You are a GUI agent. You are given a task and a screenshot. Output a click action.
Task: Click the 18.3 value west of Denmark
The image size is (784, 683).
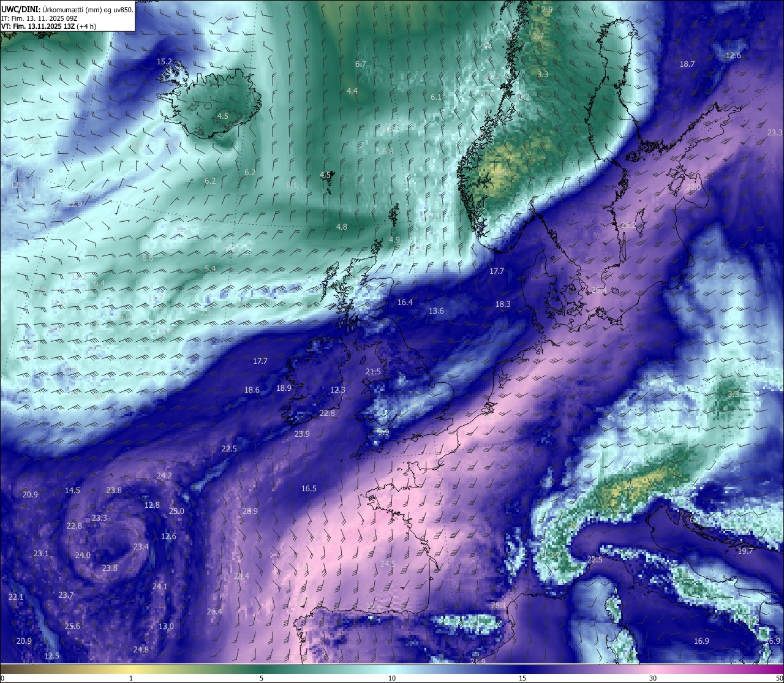pyautogui.click(x=503, y=304)
